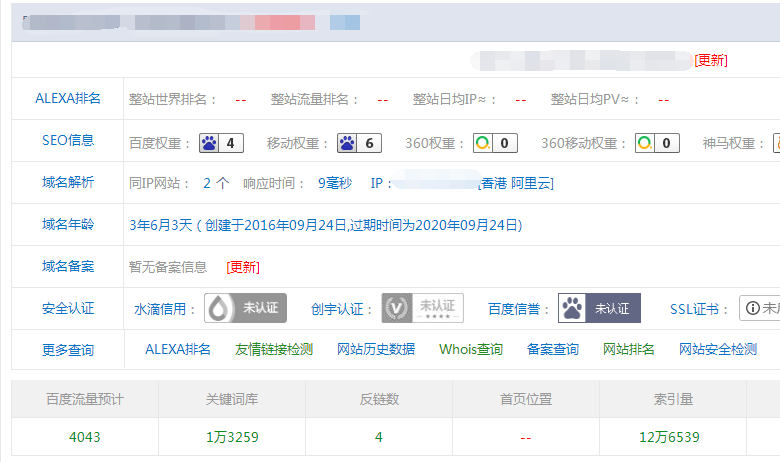
Task: Open the 网站排名 link
Action: [x=629, y=350]
